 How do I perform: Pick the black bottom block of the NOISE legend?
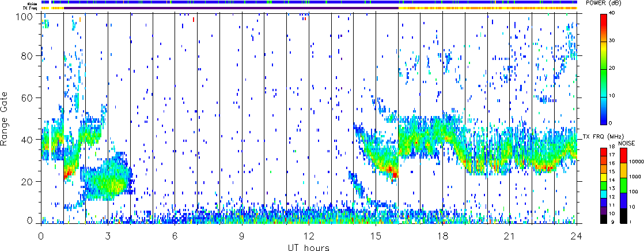pyautogui.click(x=624, y=215)
